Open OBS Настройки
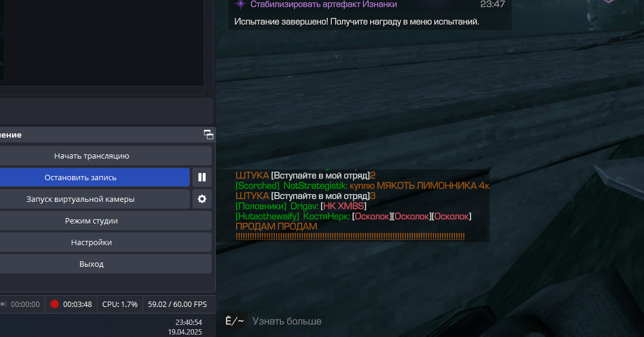 coord(91,242)
